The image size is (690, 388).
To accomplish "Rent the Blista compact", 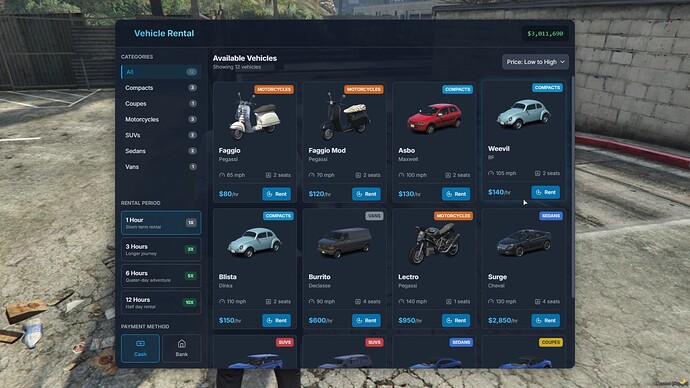I will pyautogui.click(x=276, y=320).
